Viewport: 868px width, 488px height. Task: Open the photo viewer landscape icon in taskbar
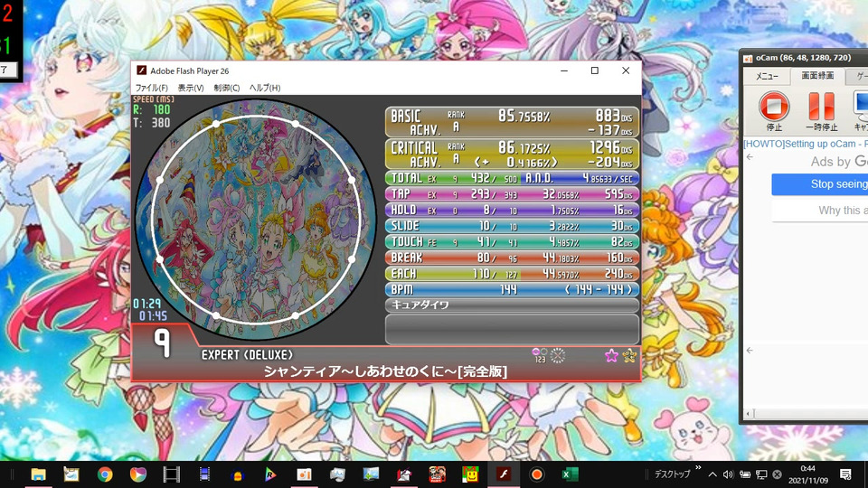point(371,474)
